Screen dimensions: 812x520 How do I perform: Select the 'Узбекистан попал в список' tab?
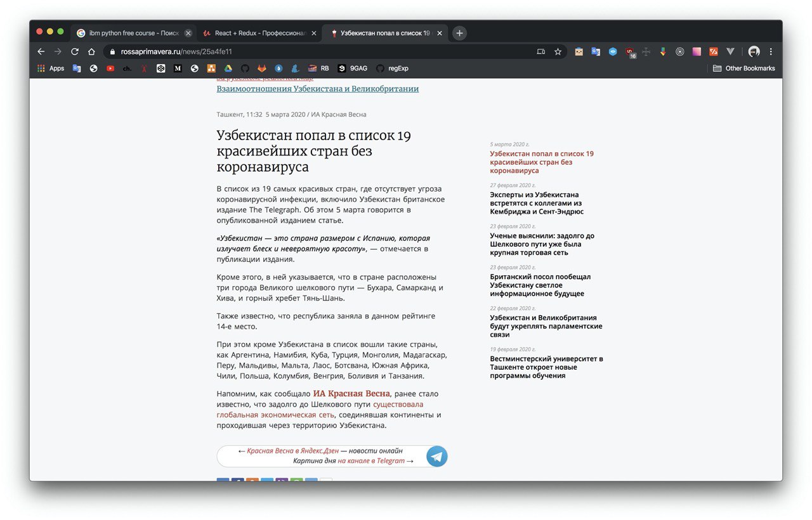(385, 33)
